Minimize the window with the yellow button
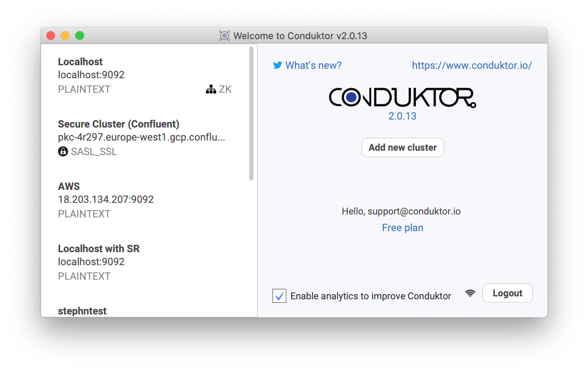 65,36
